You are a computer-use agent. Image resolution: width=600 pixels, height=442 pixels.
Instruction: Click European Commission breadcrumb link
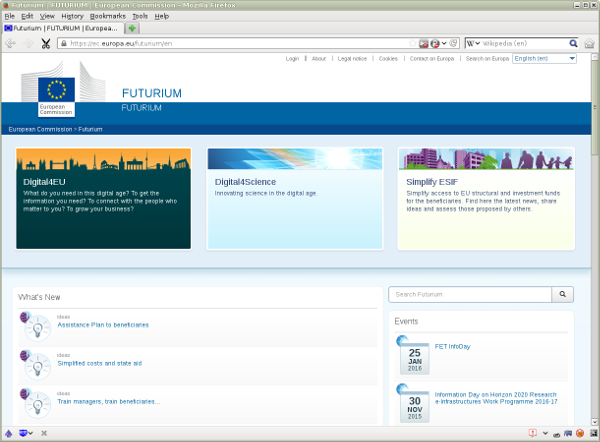(40, 129)
